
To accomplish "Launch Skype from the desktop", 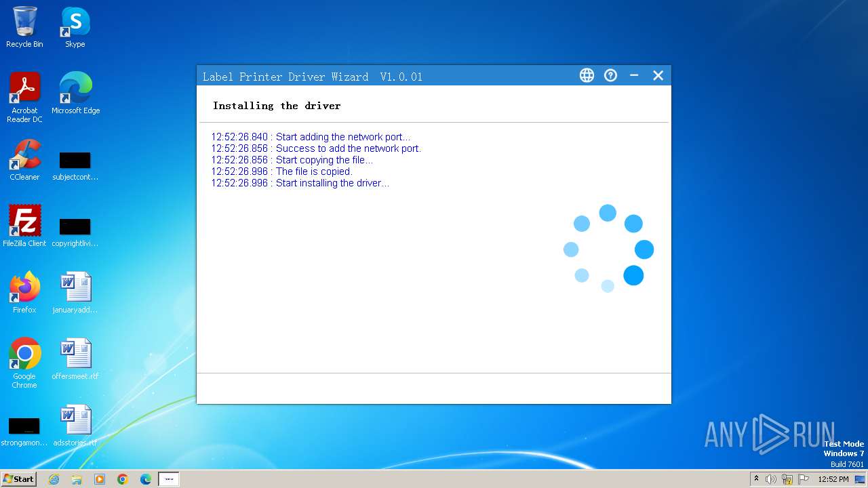I will pyautogui.click(x=75, y=27).
